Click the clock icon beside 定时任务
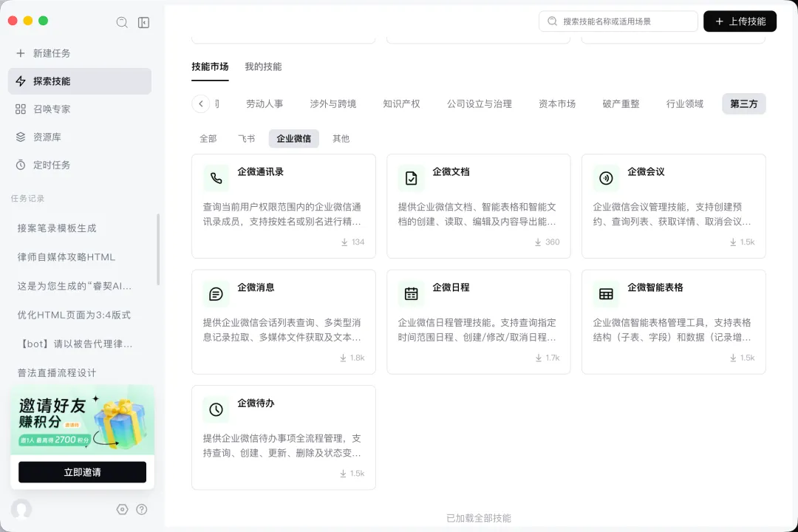Screen dimensions: 798x532 pyautogui.click(x=21, y=165)
